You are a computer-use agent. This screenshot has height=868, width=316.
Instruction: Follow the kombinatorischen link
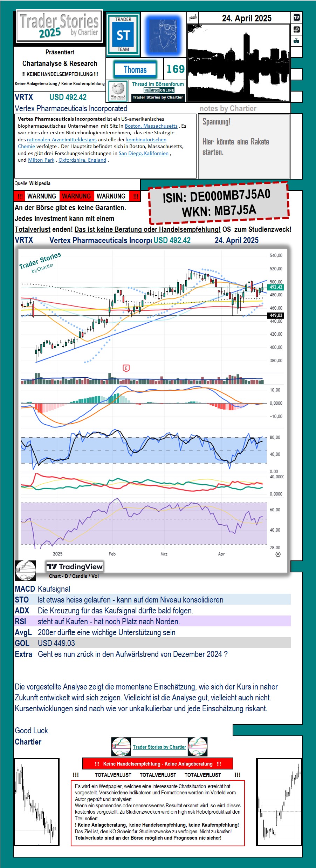(x=146, y=140)
